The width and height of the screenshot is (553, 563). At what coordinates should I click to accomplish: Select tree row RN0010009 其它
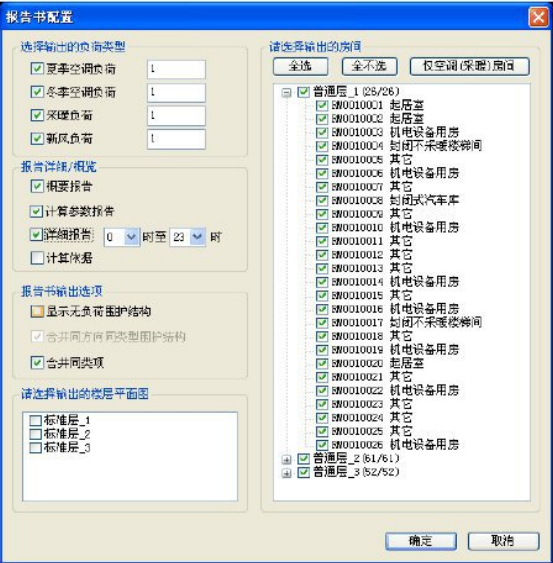click(x=372, y=214)
